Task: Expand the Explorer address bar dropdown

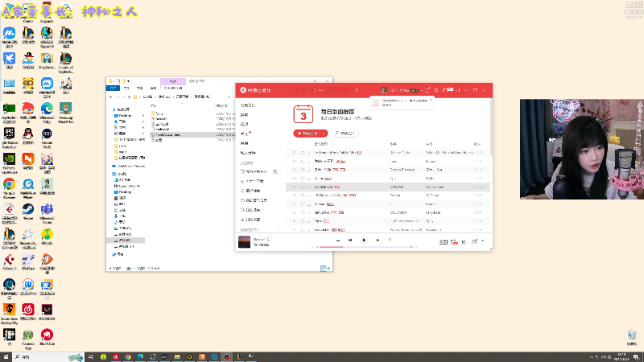Action: click(229, 97)
